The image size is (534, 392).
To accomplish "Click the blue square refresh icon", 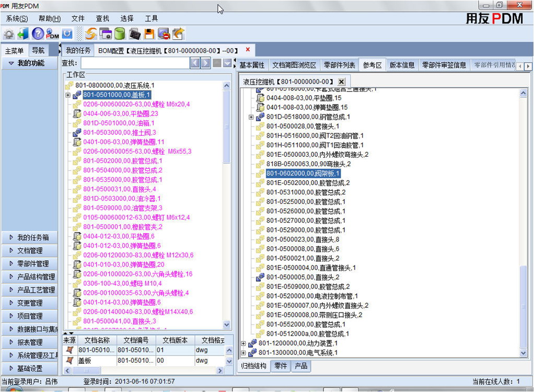I will [x=67, y=33].
